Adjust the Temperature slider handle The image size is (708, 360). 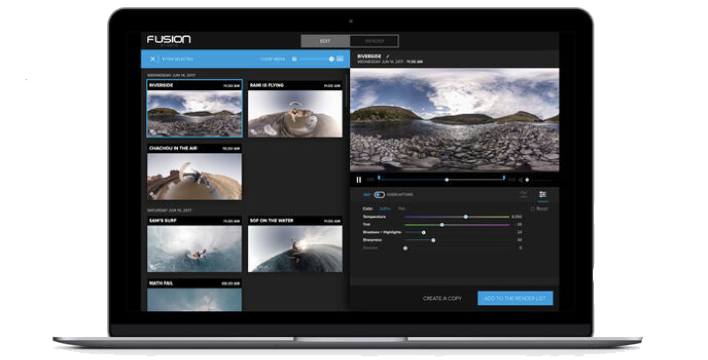[x=466, y=217]
